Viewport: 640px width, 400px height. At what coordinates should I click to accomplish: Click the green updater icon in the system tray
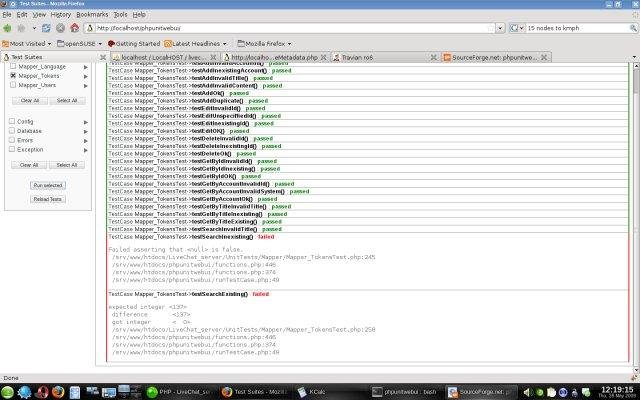586,393
